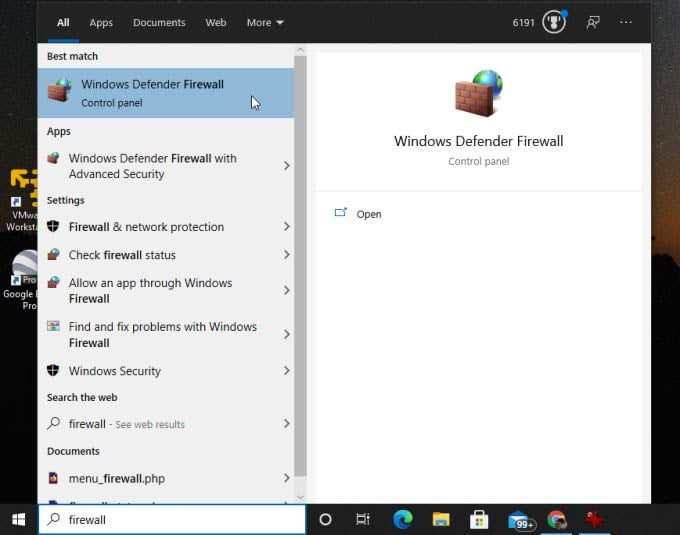This screenshot has width=680, height=535.
Task: Click the Windows Start button
Action: tap(18, 519)
